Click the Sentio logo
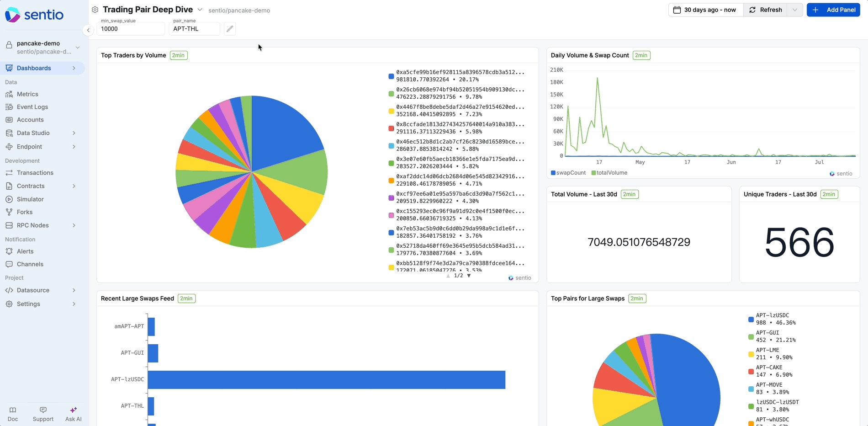 [x=34, y=15]
